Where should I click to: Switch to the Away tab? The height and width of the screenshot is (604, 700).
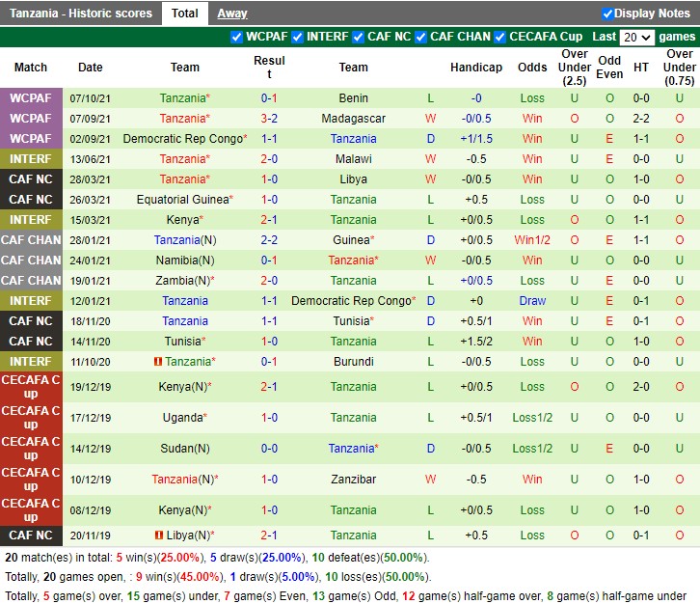click(x=231, y=14)
